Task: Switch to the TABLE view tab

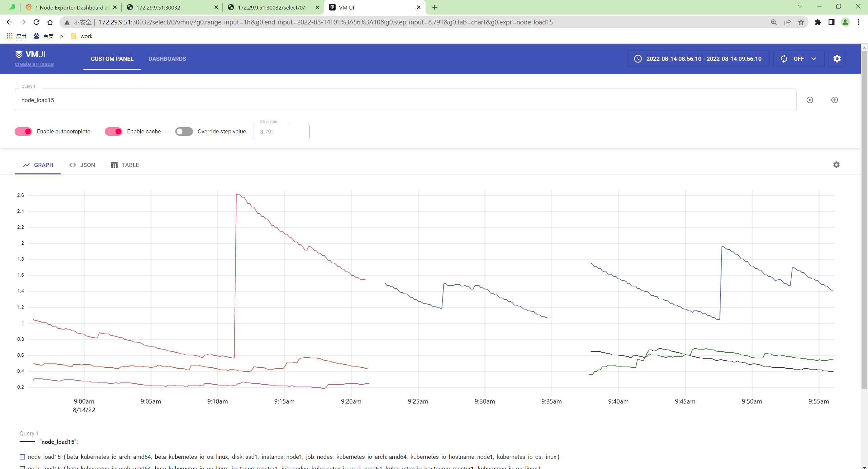Action: pyautogui.click(x=125, y=165)
